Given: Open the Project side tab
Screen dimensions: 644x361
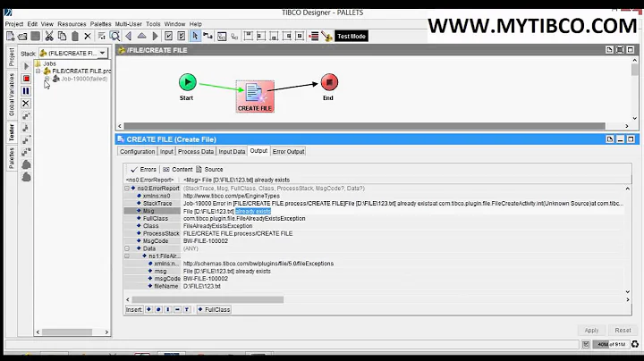Looking at the screenshot, I should tap(12, 57).
